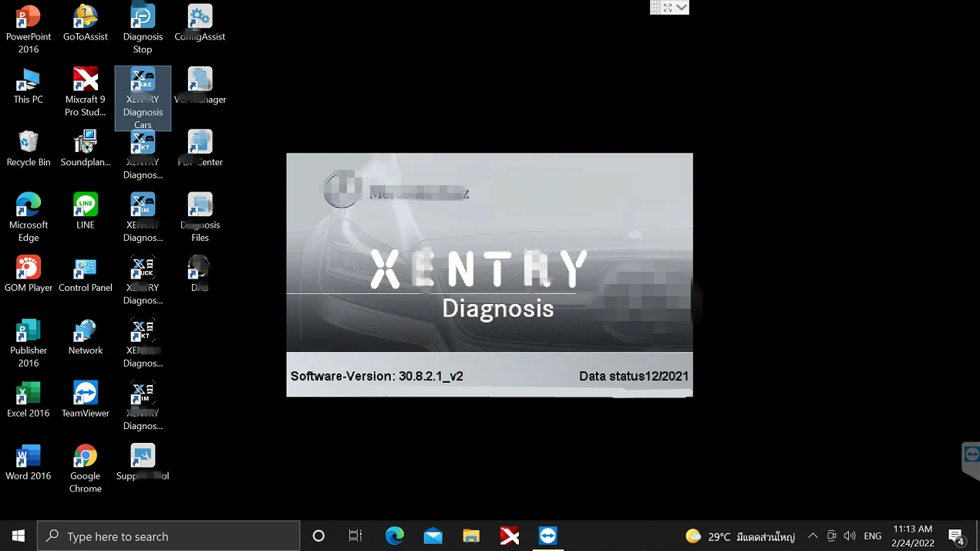Switch to Mixcraft on the taskbar
Screen dimensions: 980x551
tap(510, 536)
